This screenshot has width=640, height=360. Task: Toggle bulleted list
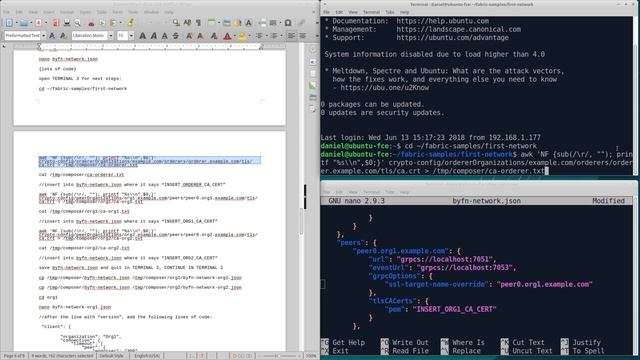click(x=259, y=36)
